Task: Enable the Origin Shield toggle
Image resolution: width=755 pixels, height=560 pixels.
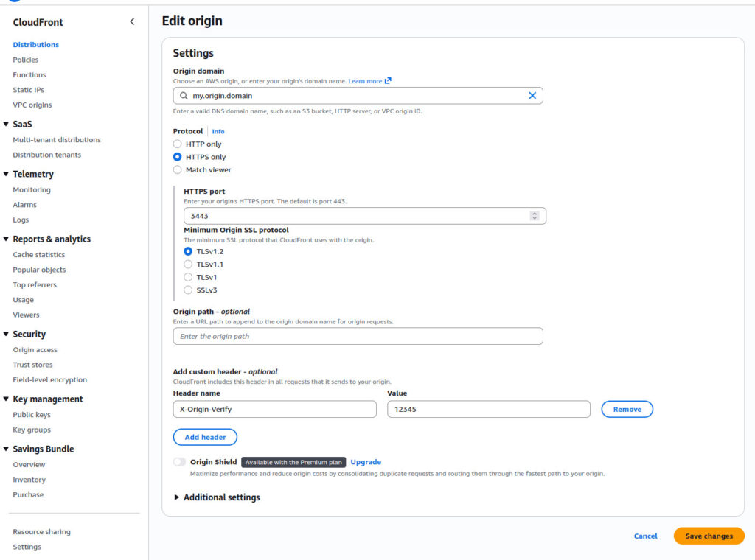Action: 178,461
